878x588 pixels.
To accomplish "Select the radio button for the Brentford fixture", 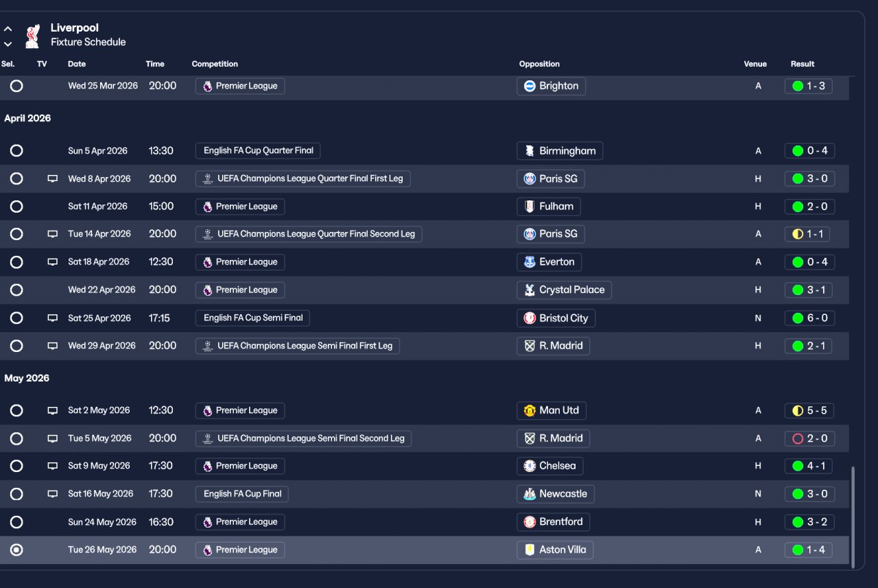I will pyautogui.click(x=16, y=522).
